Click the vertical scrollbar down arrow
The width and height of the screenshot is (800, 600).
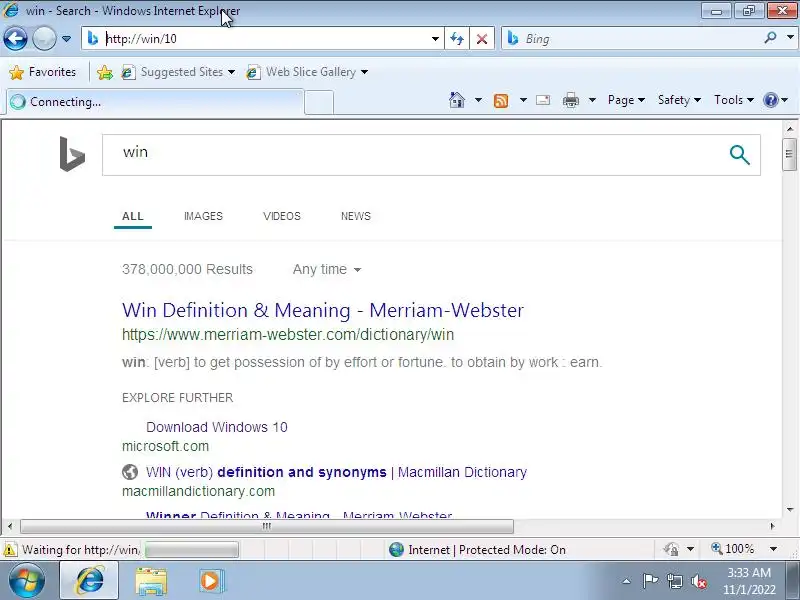(790, 509)
